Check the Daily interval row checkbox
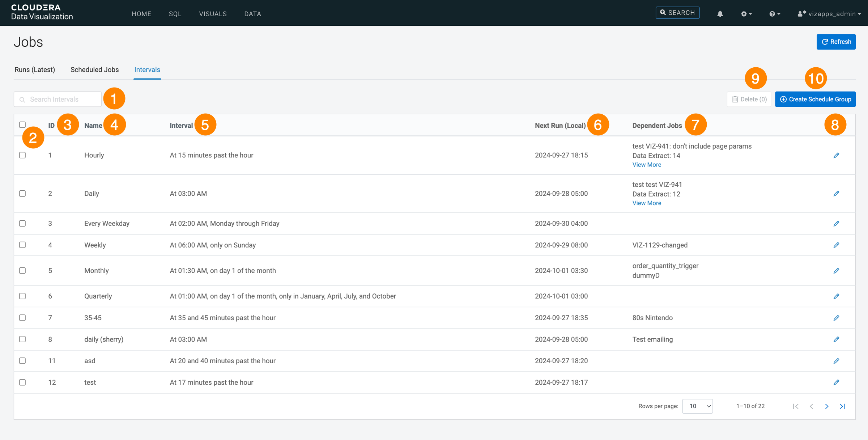 22,194
